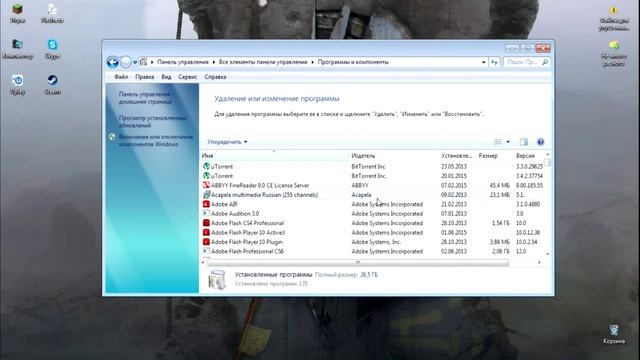Sort by the Размер column header
Screen dimensions: 640x360
coord(495,156)
